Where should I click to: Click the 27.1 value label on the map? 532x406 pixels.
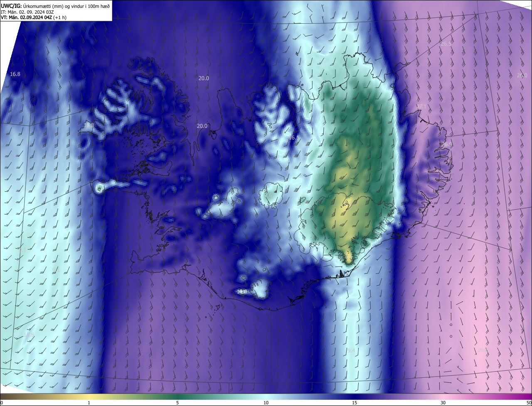pyautogui.click(x=421, y=107)
